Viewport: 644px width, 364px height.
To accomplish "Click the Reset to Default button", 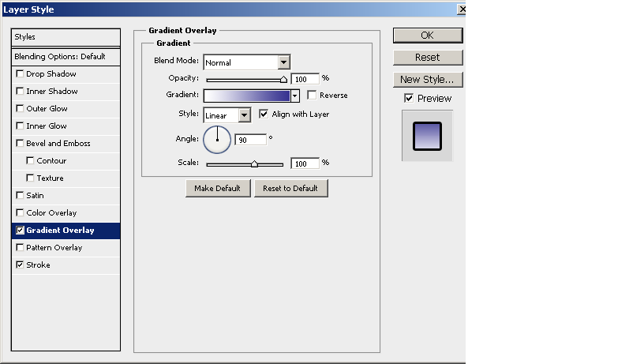I will pyautogui.click(x=290, y=188).
